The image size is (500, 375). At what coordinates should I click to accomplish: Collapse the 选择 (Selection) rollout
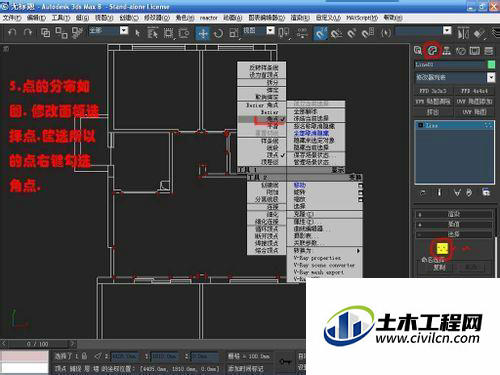454,234
